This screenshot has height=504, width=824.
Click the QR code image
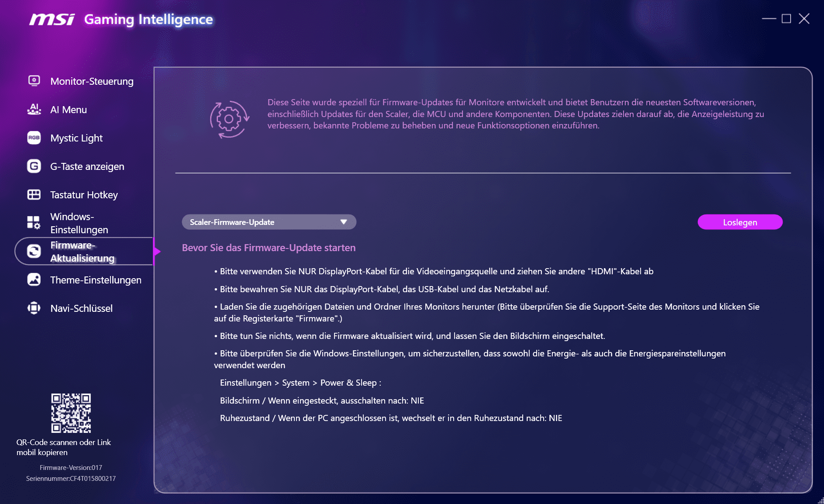(71, 413)
